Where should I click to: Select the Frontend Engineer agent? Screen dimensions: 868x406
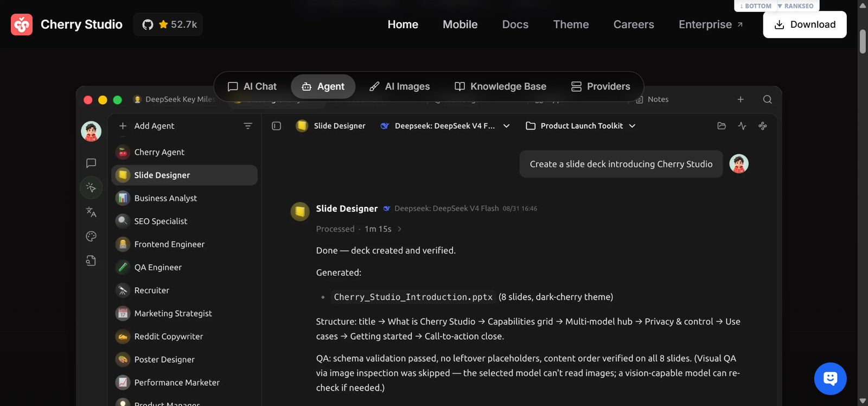[x=184, y=244]
